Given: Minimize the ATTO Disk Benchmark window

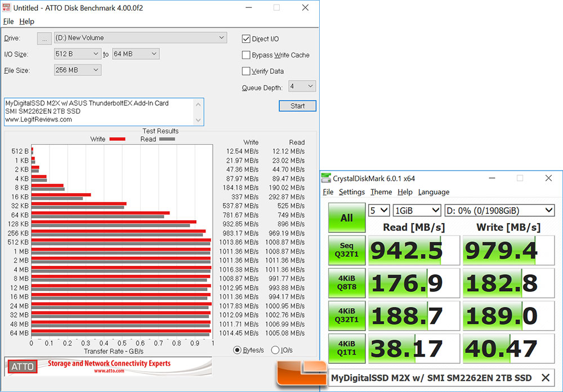Looking at the screenshot, I should pyautogui.click(x=249, y=7).
